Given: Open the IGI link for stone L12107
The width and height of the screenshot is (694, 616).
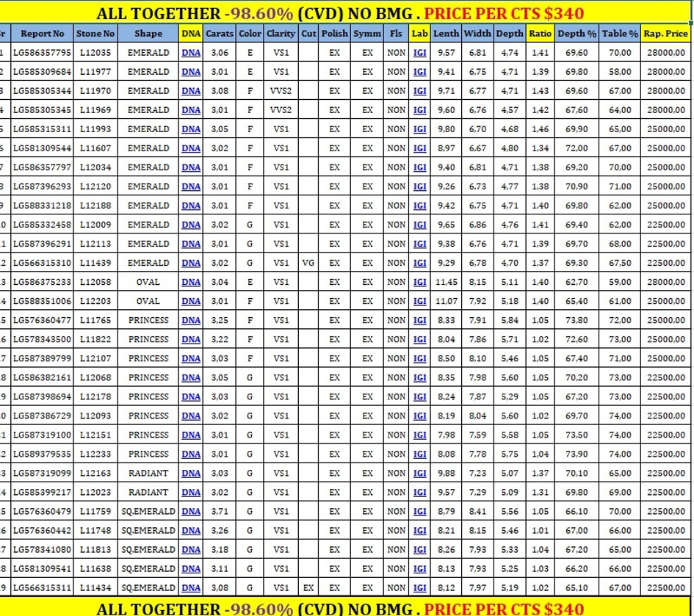Looking at the screenshot, I should point(419,358).
